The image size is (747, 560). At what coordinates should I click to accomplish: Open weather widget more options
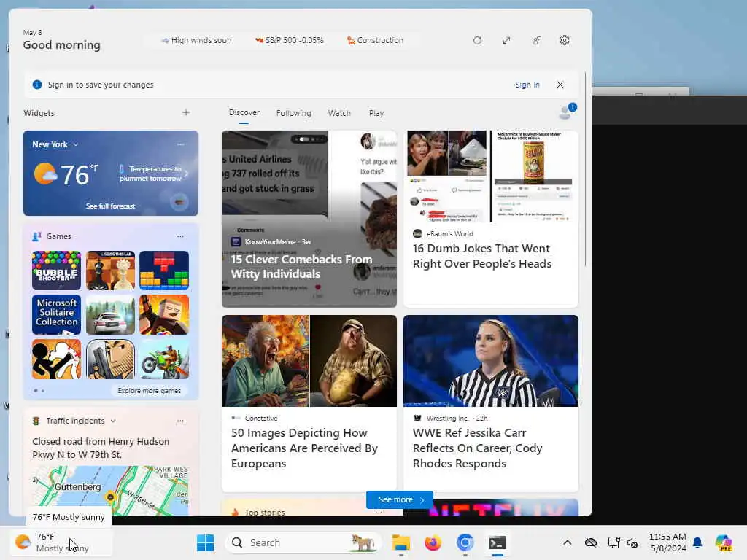click(181, 144)
